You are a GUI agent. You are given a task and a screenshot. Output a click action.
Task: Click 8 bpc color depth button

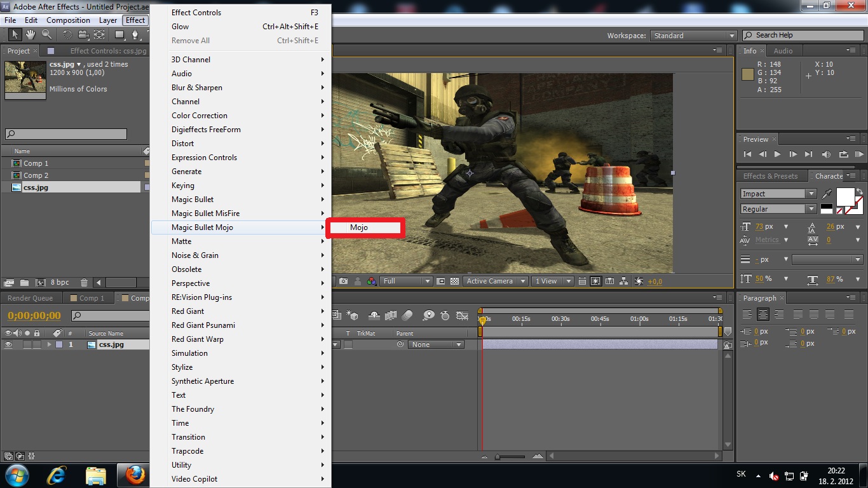(60, 282)
